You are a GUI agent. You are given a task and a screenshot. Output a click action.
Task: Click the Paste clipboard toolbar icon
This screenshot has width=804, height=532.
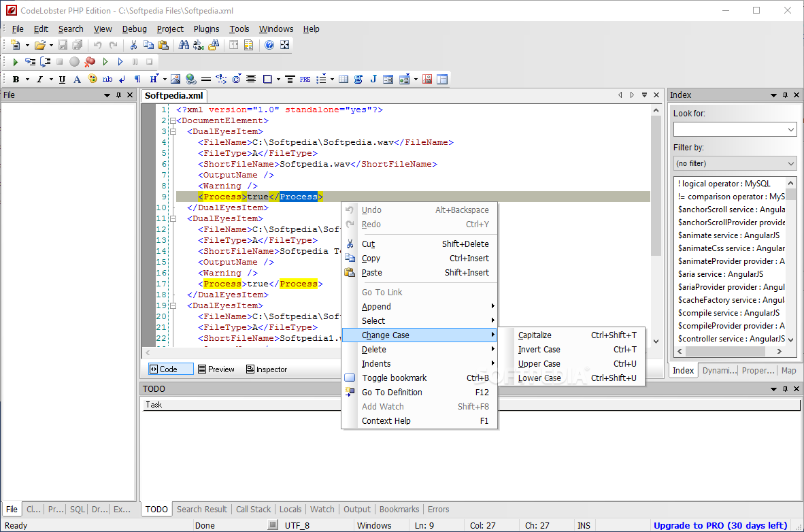point(163,45)
